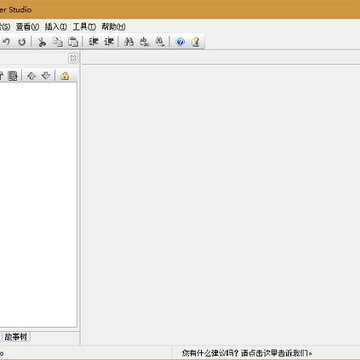
Task: Open the 插入(I) menu
Action: pos(56,27)
